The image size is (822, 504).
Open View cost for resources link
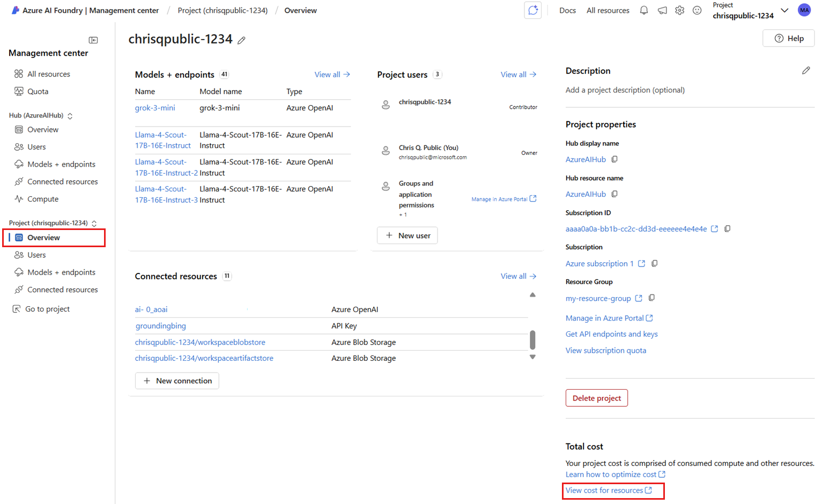click(x=609, y=491)
